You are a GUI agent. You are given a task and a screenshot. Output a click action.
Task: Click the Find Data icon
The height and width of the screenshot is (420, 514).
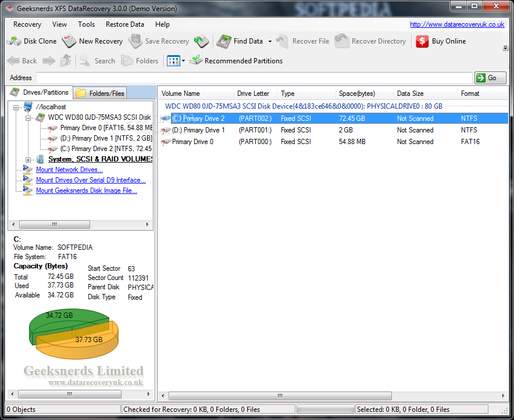click(x=224, y=41)
